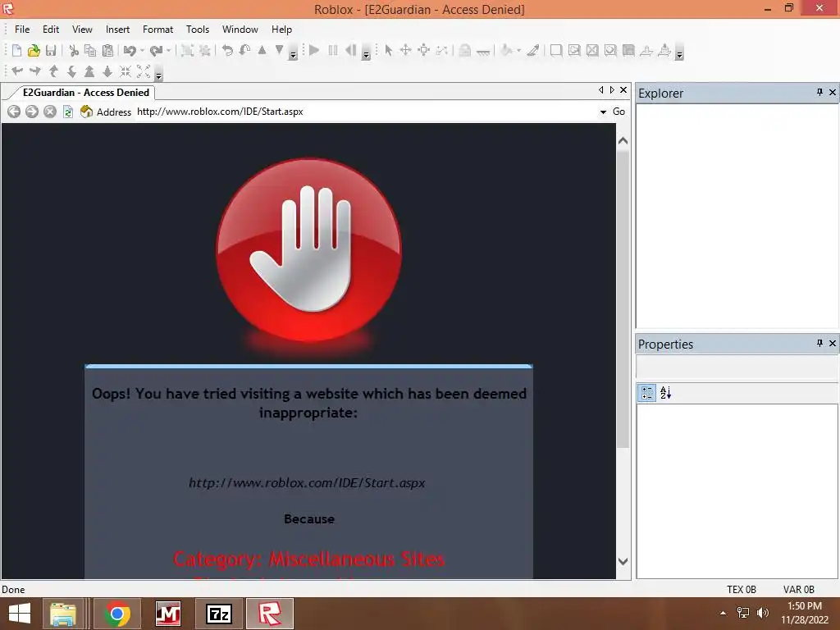Open the Redo history dropdown arrow

pyautogui.click(x=168, y=51)
